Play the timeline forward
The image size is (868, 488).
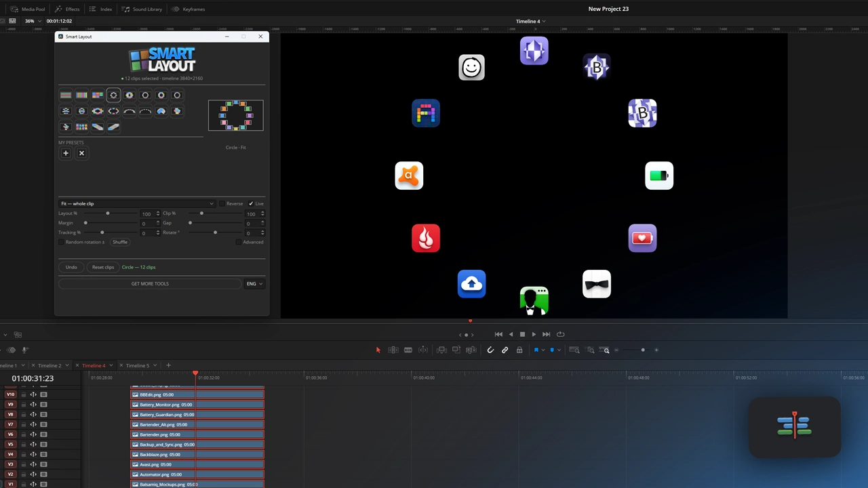click(534, 334)
